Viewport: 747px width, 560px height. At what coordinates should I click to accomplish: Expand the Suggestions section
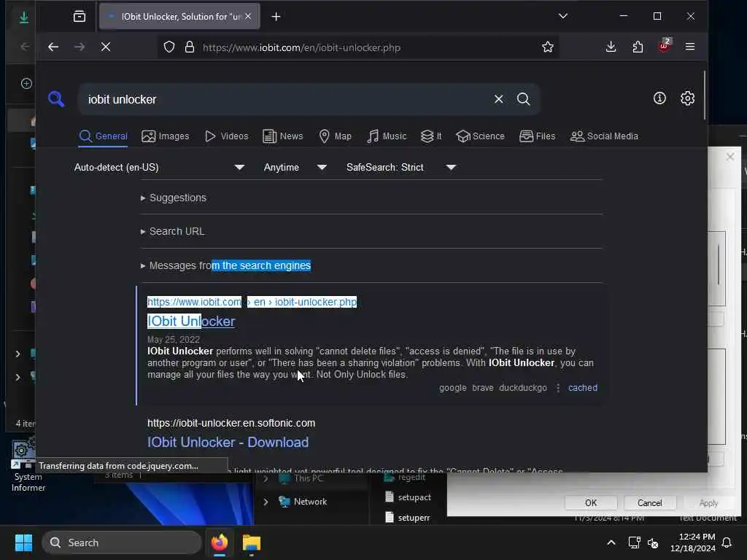pos(174,198)
